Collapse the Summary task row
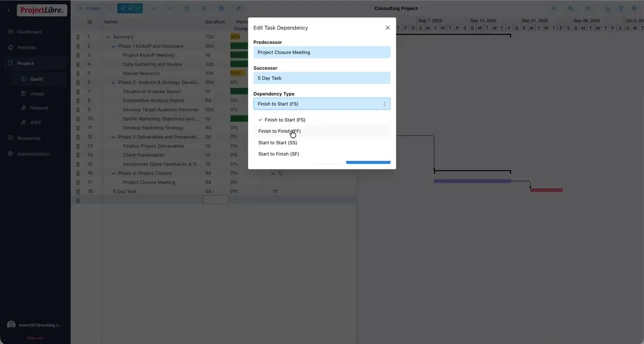644x344 pixels. (108, 37)
